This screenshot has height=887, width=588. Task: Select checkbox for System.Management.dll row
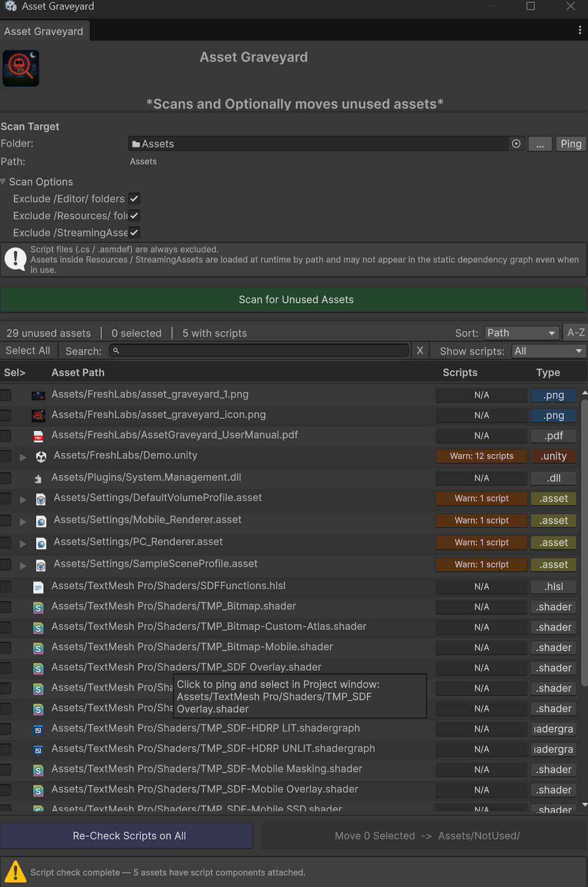coord(5,478)
